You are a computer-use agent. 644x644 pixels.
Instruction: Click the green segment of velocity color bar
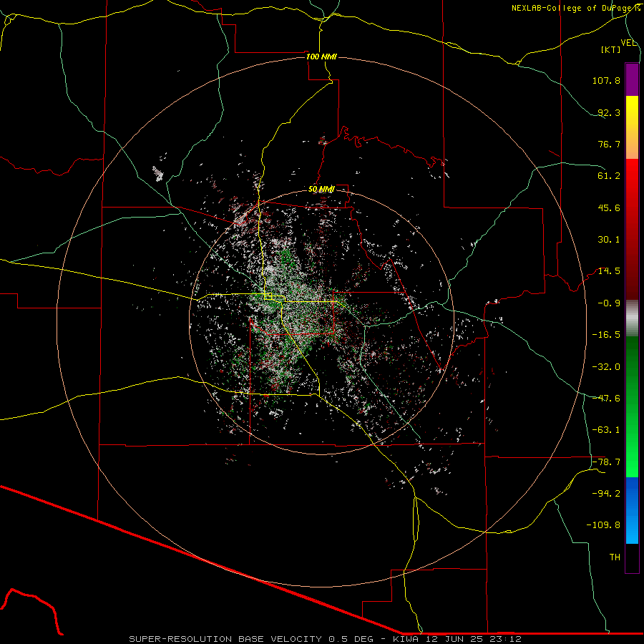point(632,406)
